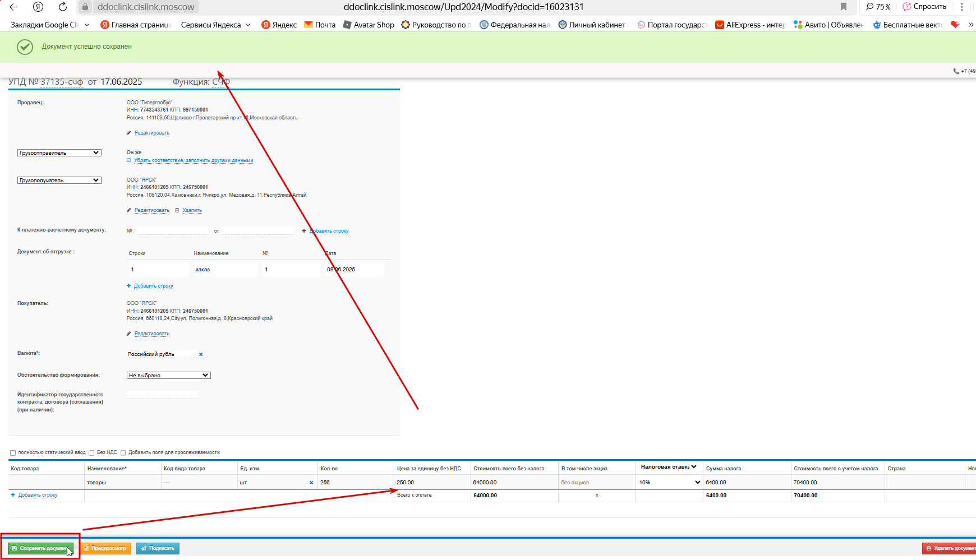Open Обстоятельство формирования dropdown
The image size is (976, 560).
pos(168,376)
